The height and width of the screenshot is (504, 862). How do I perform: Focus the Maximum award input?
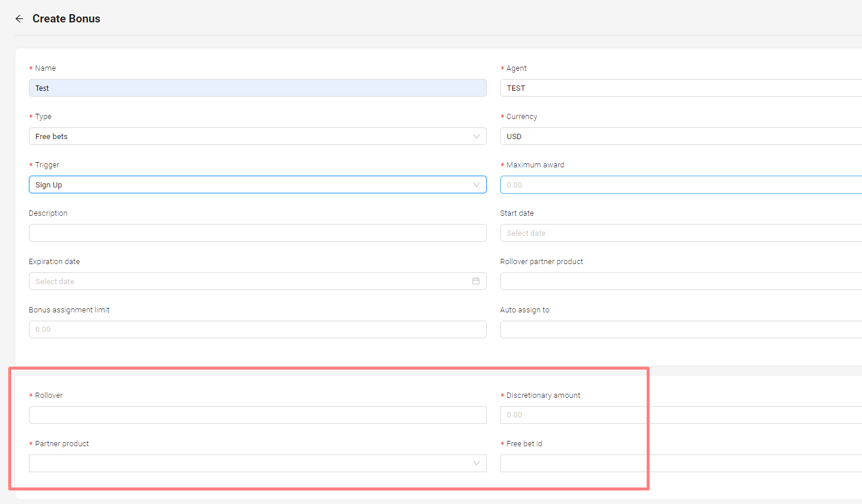coord(649,185)
